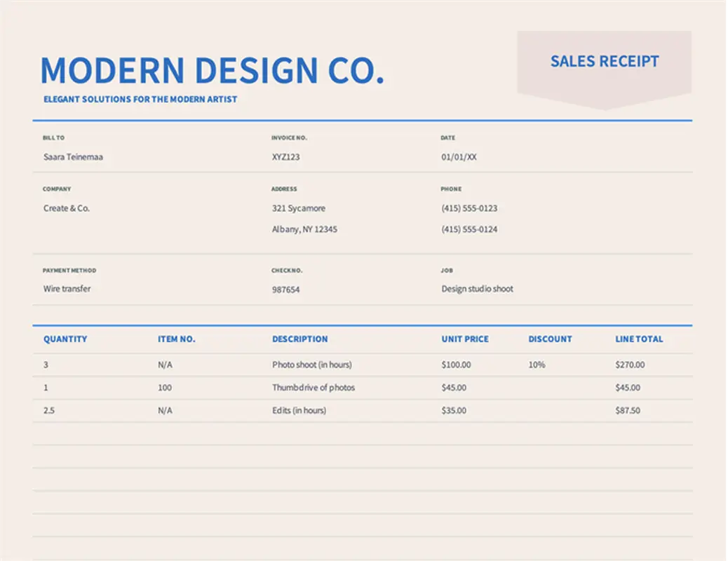This screenshot has height=561, width=728.
Task: Click the Albany, NY 12345 address line
Action: [x=304, y=229]
